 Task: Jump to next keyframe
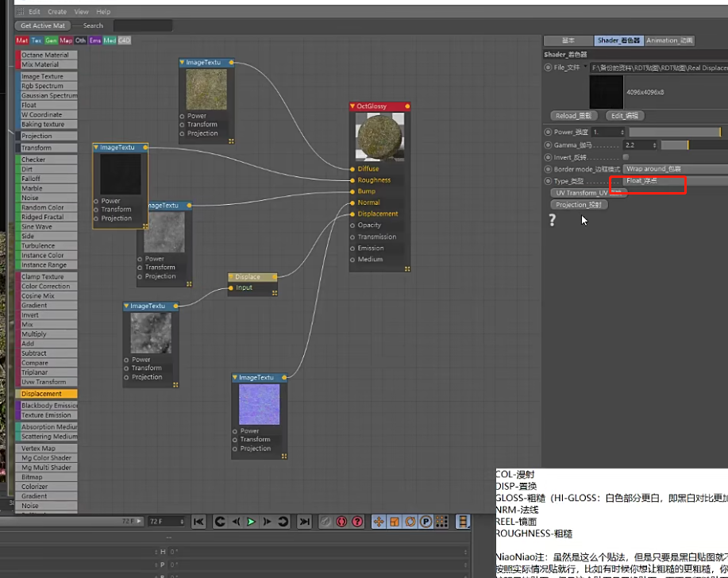pyautogui.click(x=283, y=522)
